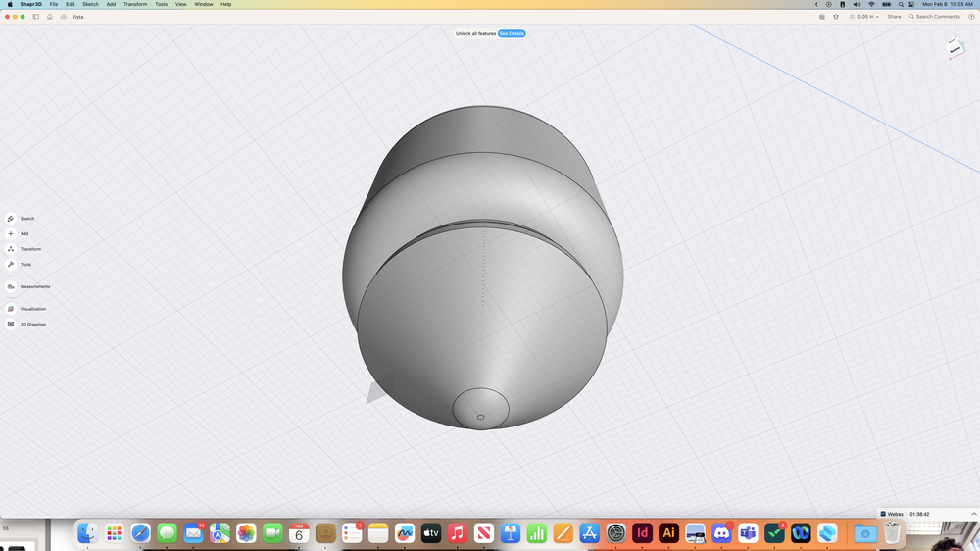Open Measurements from the sidebar
The image size is (980, 551).
[x=28, y=286]
